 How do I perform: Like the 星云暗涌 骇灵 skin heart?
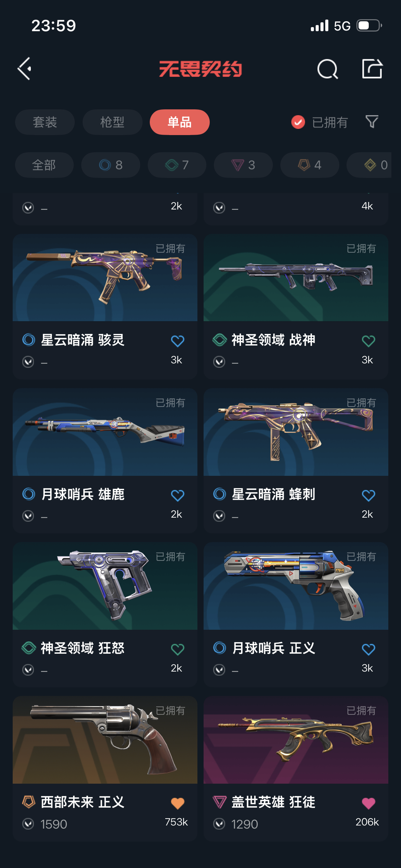tap(177, 341)
